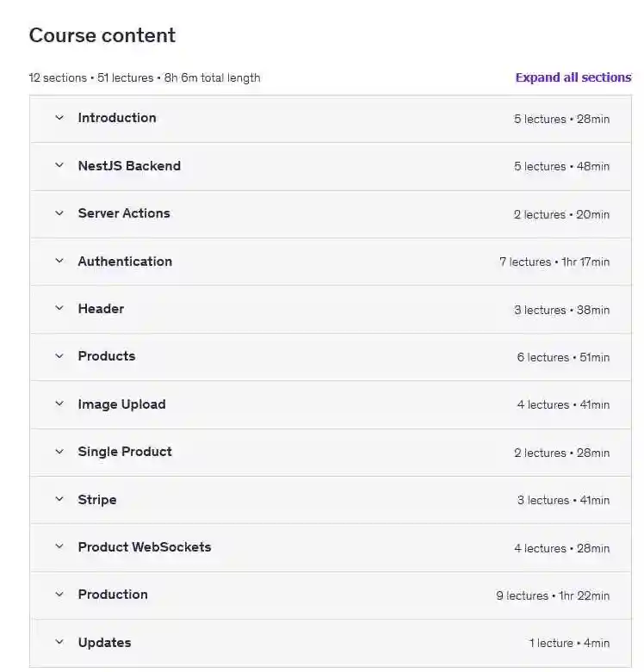Click the chevron icon beside Introduction
The height and width of the screenshot is (672, 644).
[x=59, y=118]
